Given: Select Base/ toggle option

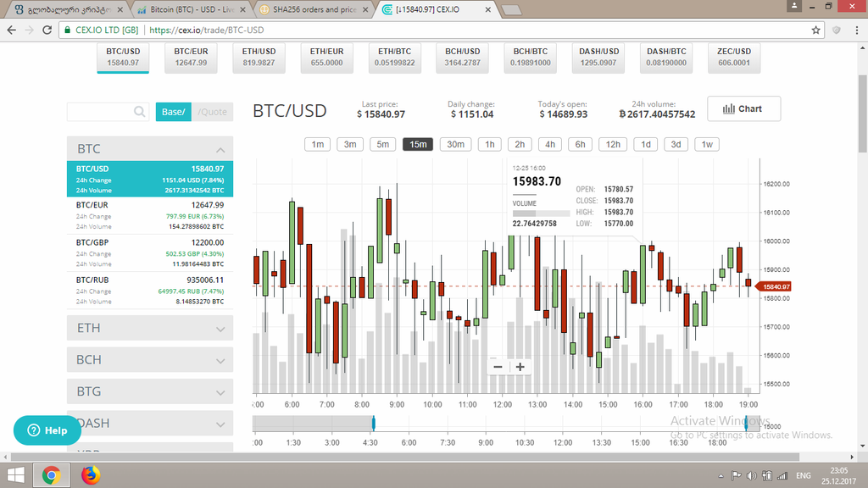Looking at the screenshot, I should click(x=173, y=112).
